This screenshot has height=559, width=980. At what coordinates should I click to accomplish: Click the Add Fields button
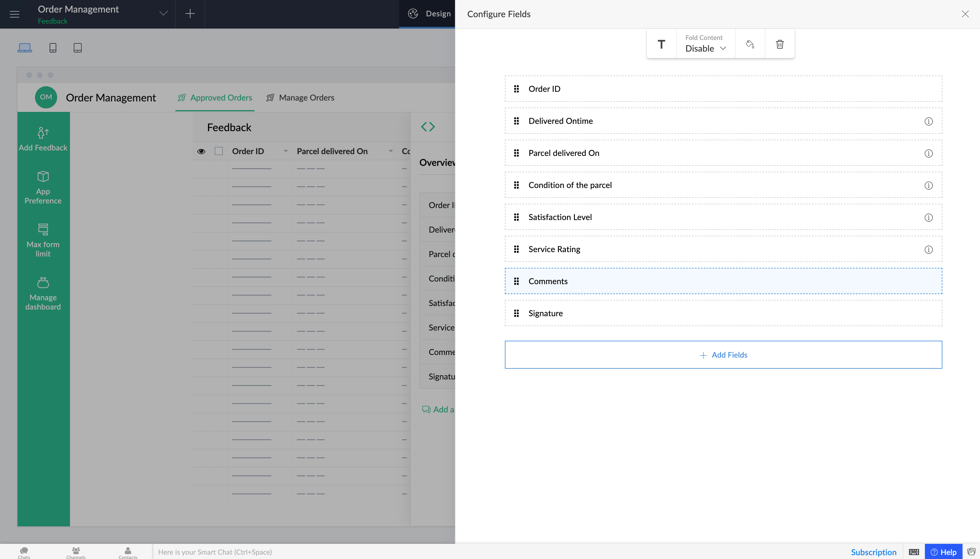click(723, 355)
